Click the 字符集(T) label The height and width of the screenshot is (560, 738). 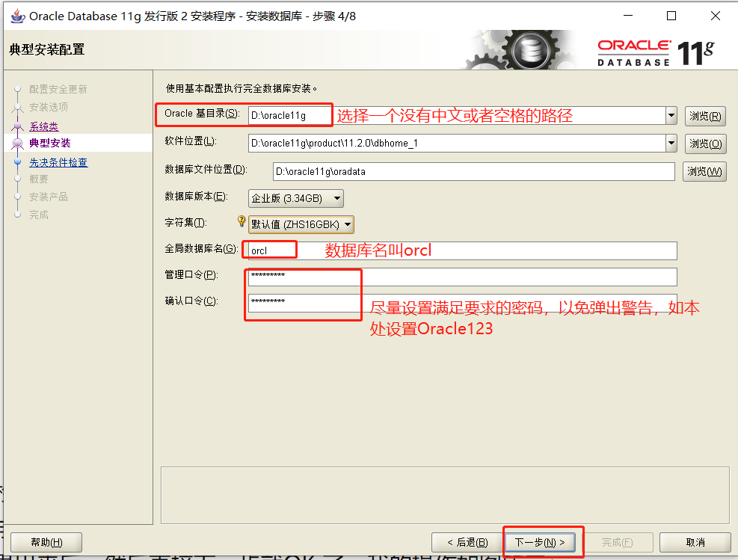[x=185, y=222]
